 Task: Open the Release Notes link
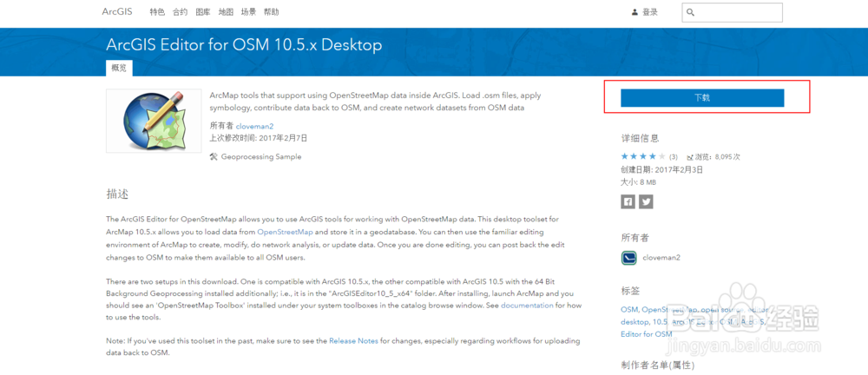pos(354,341)
